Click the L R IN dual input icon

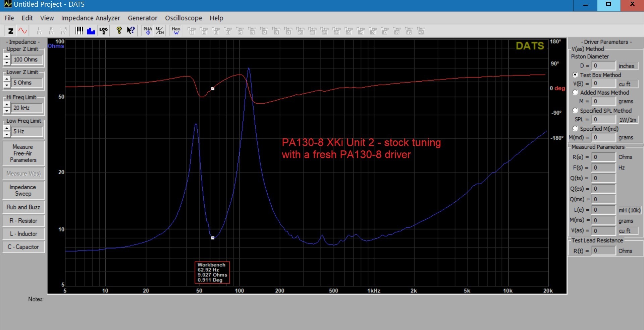pos(63,31)
